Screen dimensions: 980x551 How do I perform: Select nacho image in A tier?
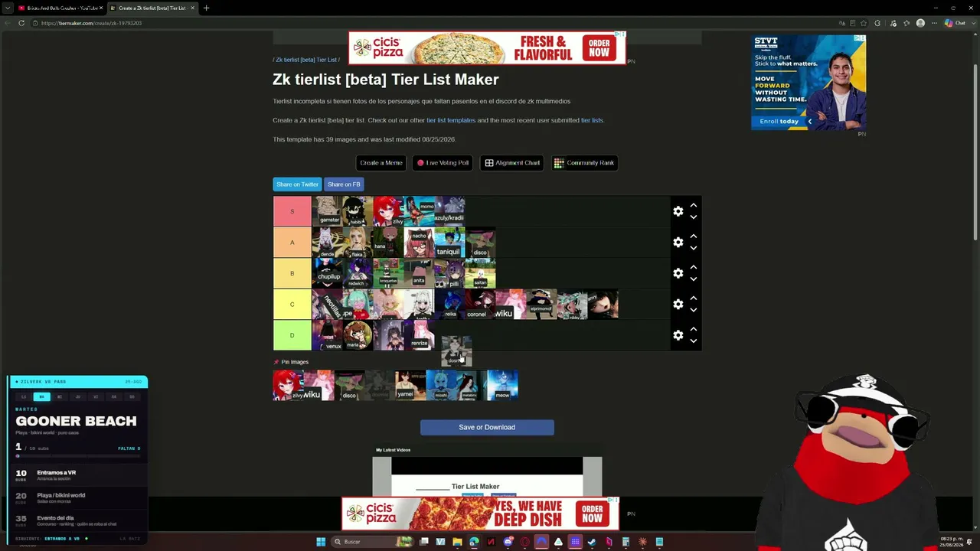(x=419, y=243)
